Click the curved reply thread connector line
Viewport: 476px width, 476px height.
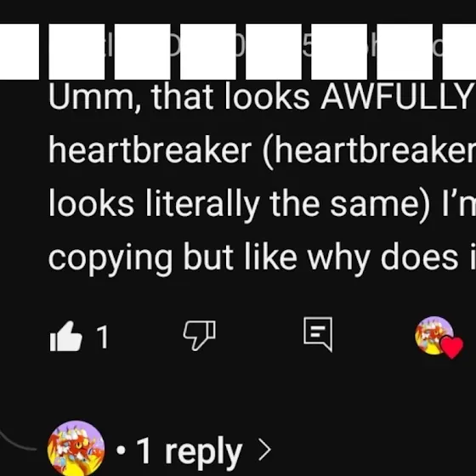click(18, 439)
